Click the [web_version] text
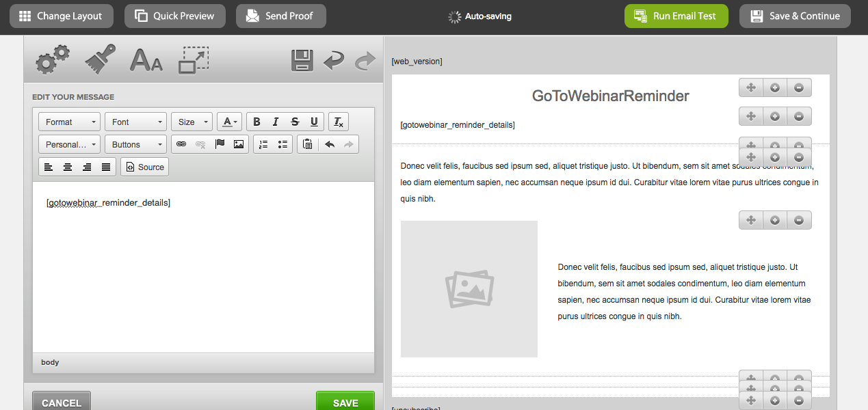This screenshot has width=868, height=410. pyautogui.click(x=417, y=61)
